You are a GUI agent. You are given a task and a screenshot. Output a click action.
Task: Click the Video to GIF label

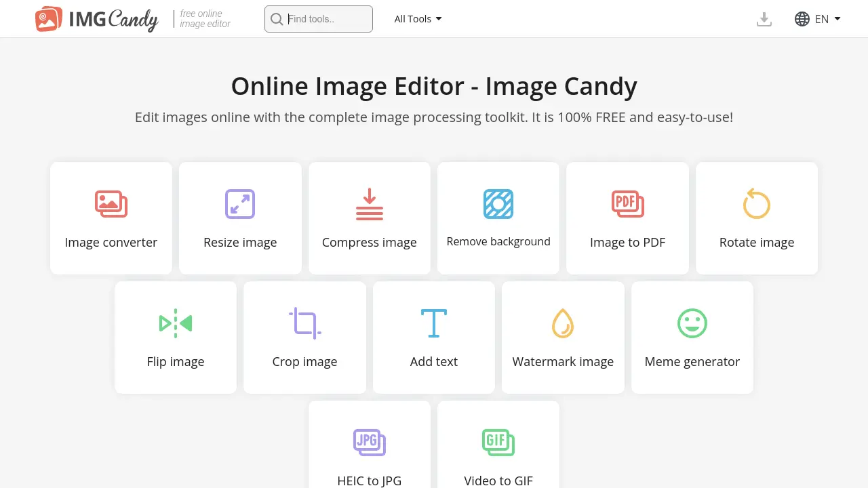[x=498, y=481]
